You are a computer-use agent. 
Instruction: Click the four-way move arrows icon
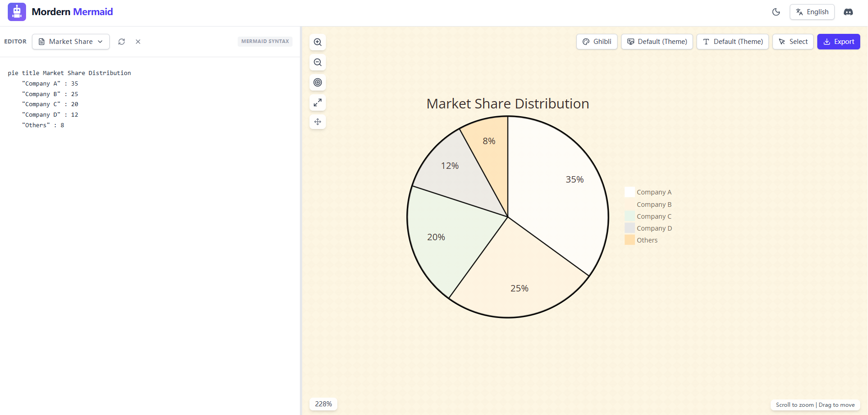click(x=318, y=122)
